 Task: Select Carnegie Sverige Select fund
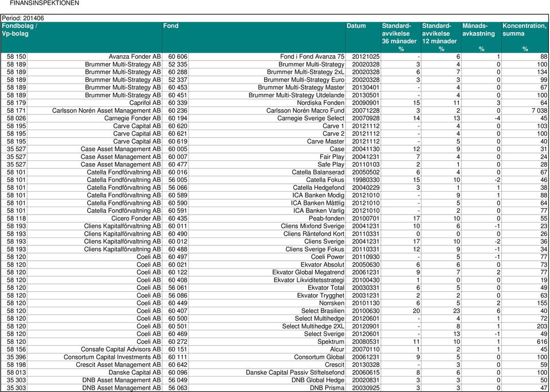pyautogui.click(x=311, y=118)
